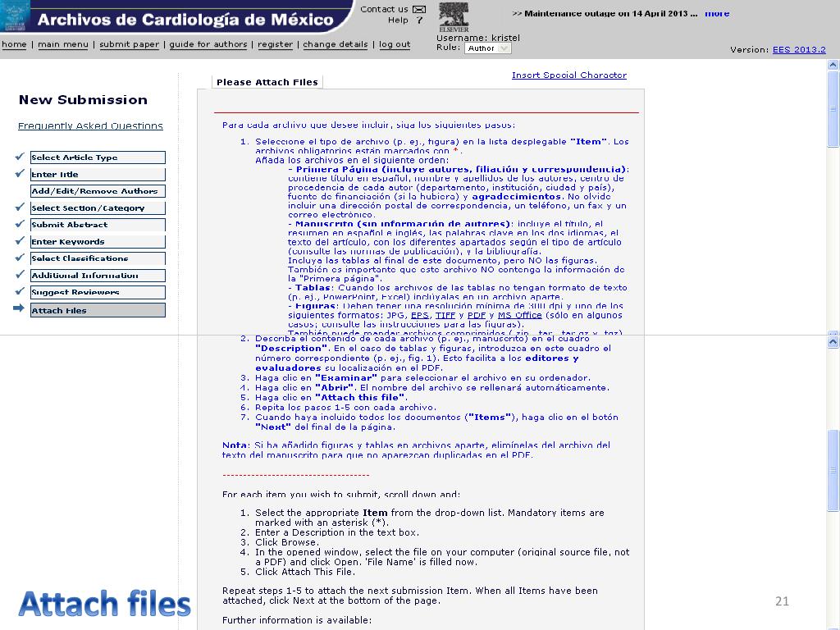
Task: Go to Enter Keywords step
Action: click(98, 242)
